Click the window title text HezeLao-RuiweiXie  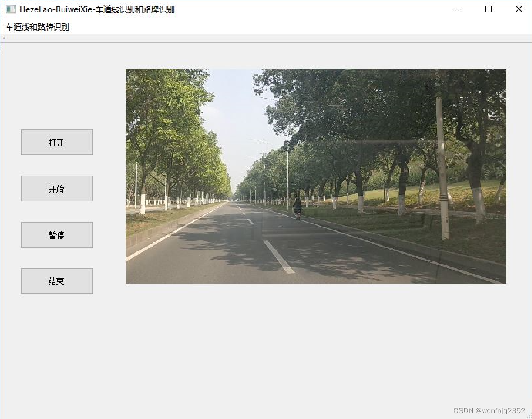(x=56, y=9)
